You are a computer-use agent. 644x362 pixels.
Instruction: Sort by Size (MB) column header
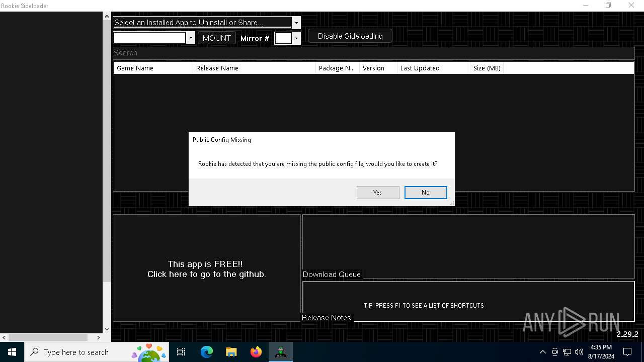pyautogui.click(x=487, y=68)
